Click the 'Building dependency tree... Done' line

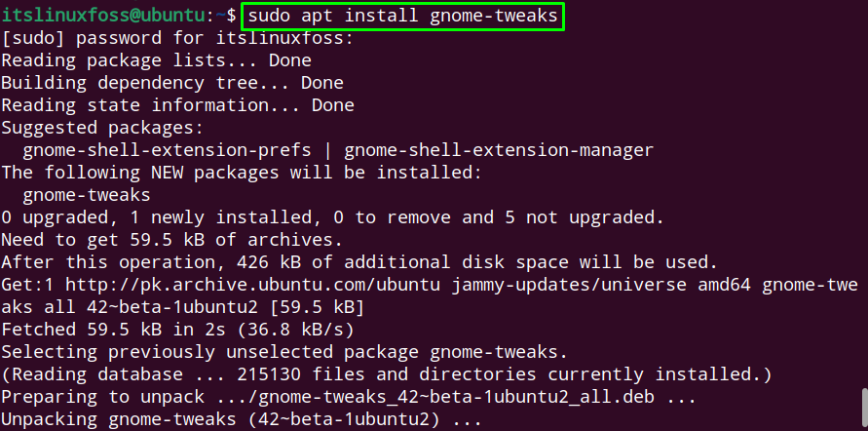172,83
